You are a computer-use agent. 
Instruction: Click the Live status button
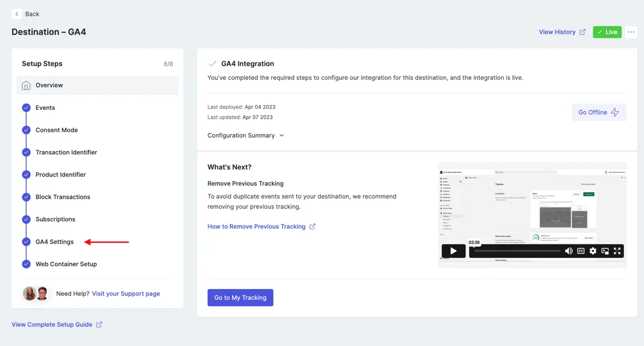[x=607, y=32]
